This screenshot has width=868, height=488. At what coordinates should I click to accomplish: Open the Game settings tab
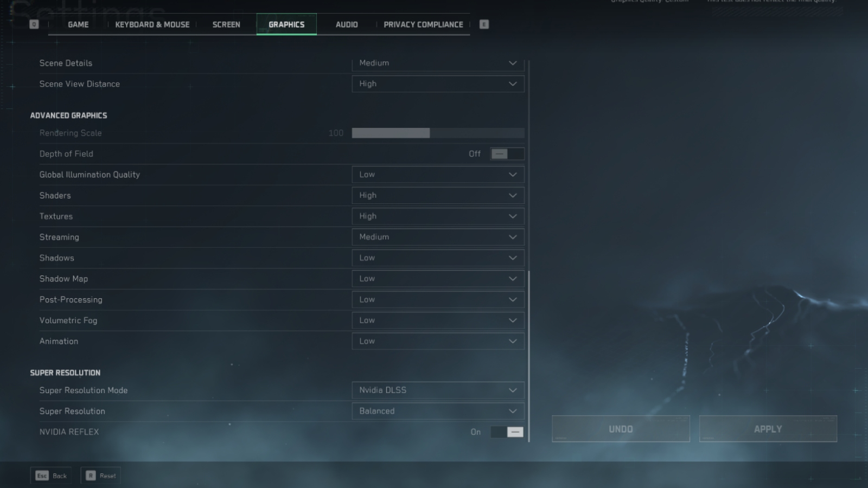click(78, 24)
